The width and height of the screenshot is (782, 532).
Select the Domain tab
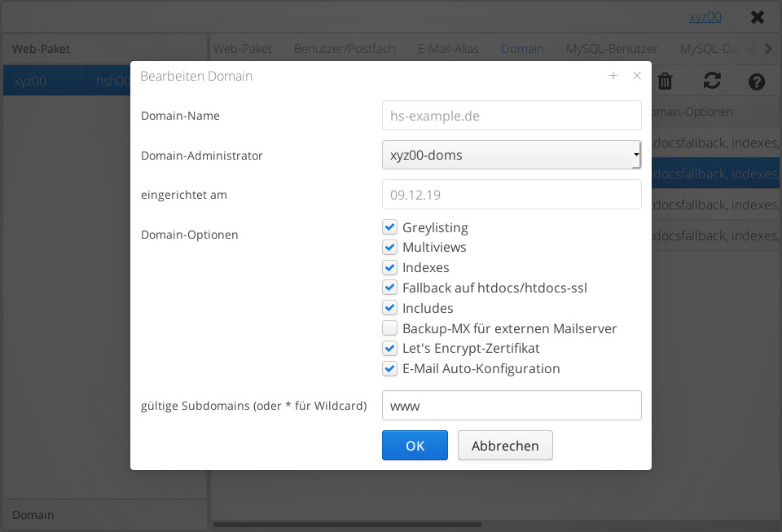pos(522,48)
